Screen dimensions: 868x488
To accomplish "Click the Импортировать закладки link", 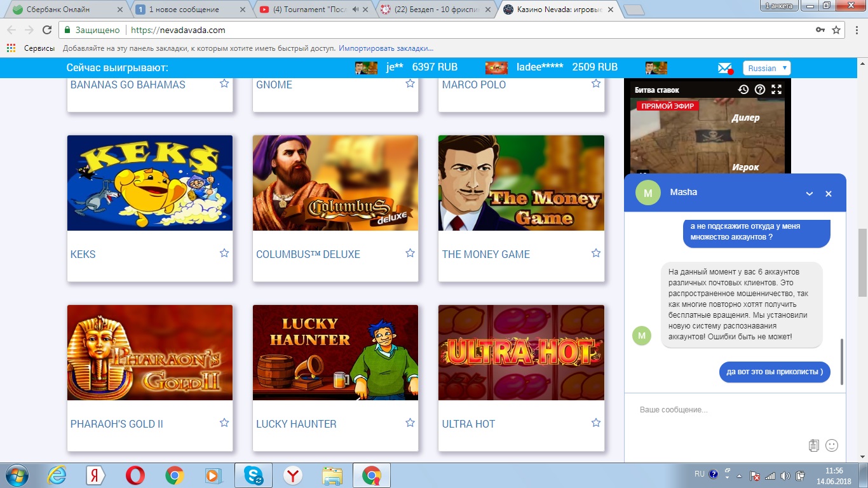I will point(386,48).
